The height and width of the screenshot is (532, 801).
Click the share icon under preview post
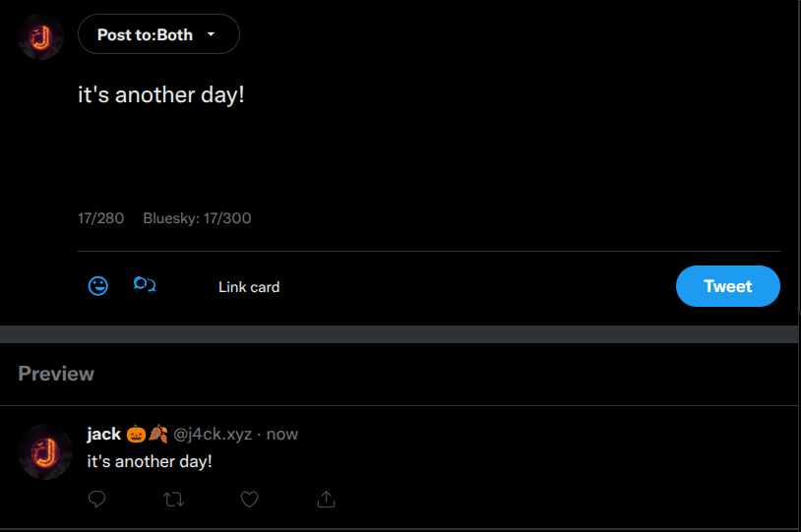click(326, 500)
